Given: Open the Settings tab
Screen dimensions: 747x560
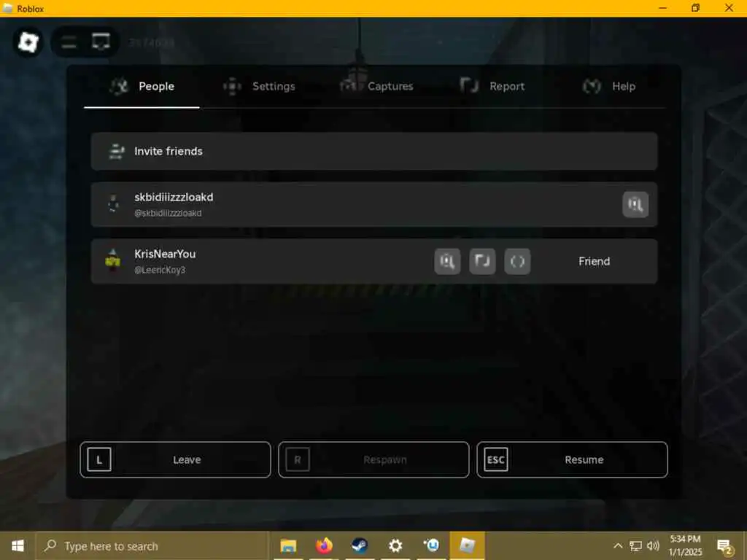Looking at the screenshot, I should pyautogui.click(x=260, y=86).
